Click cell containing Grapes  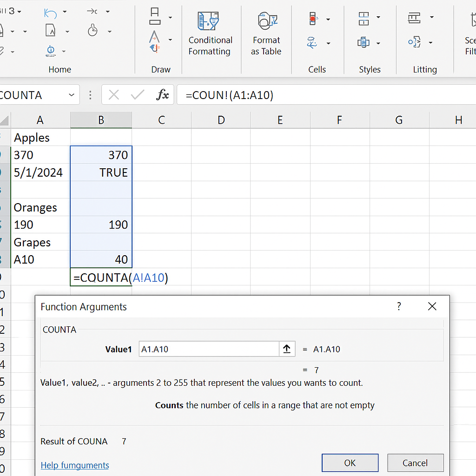point(40,242)
